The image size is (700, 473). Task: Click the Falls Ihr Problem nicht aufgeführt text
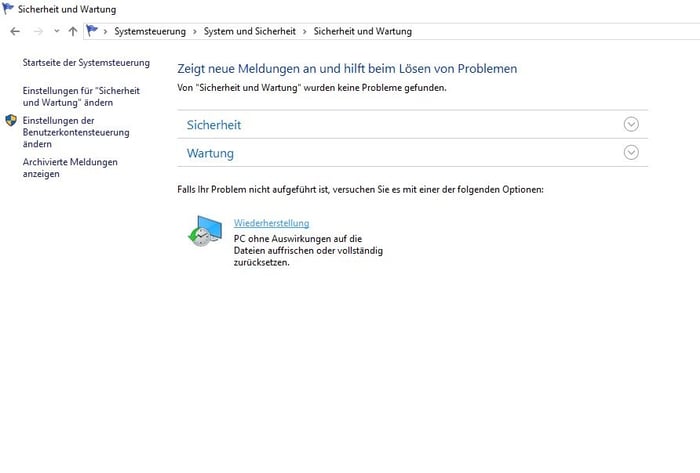360,189
